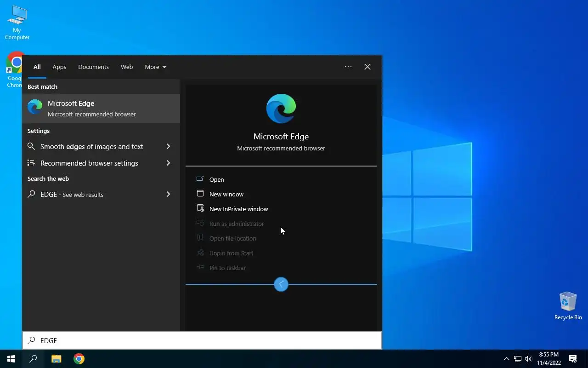Open search options ellipsis menu

348,67
